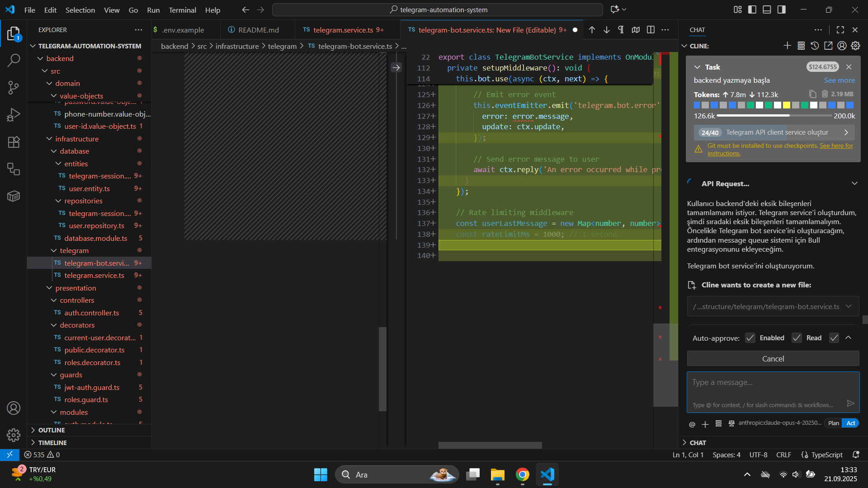Viewport: 868px width, 488px height.
Task: Go to next change in diff editor
Action: click(607, 30)
